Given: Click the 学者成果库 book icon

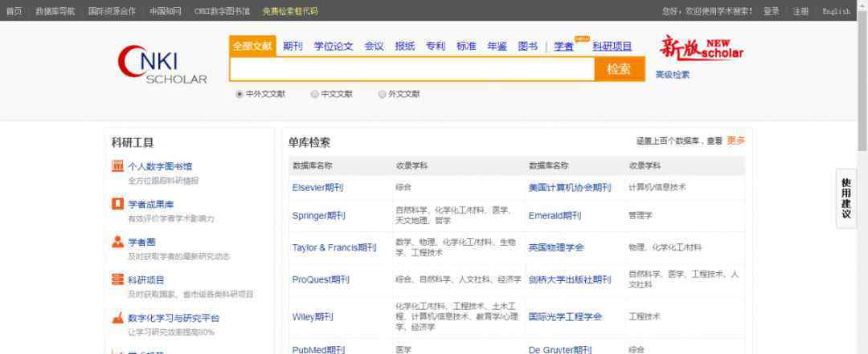Looking at the screenshot, I should 117,204.
